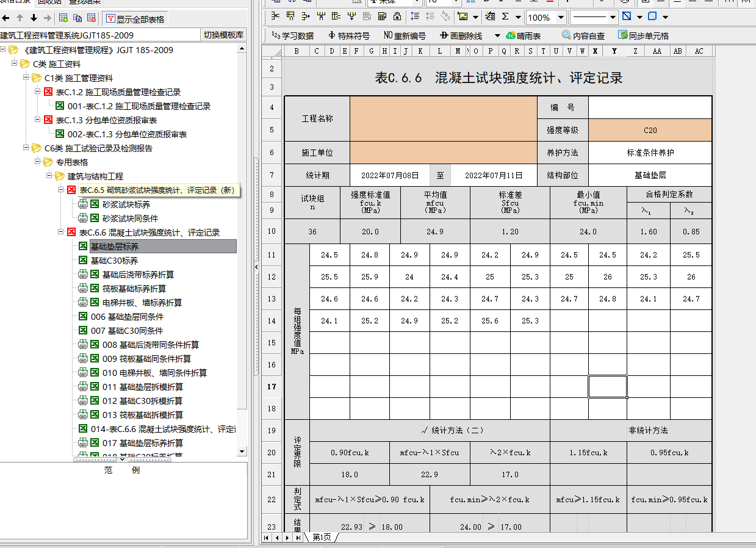Click the first-sheet navigation arrow at bottom
The image size is (756, 548).
click(267, 538)
